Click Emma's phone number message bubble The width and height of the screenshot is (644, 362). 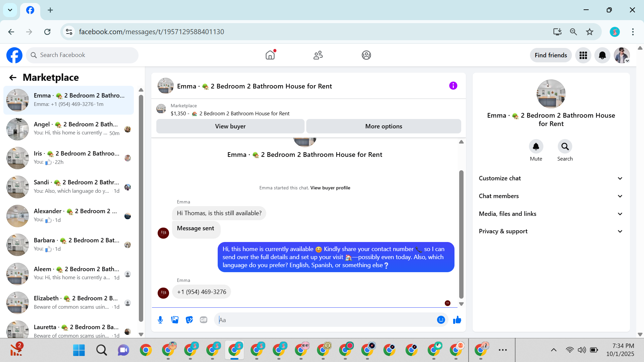(x=202, y=292)
